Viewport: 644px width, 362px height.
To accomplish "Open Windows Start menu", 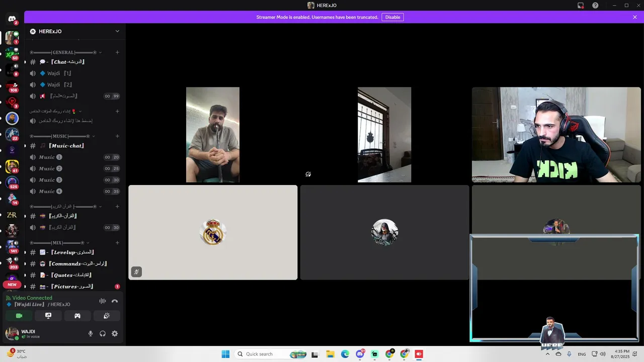I will click(x=225, y=354).
